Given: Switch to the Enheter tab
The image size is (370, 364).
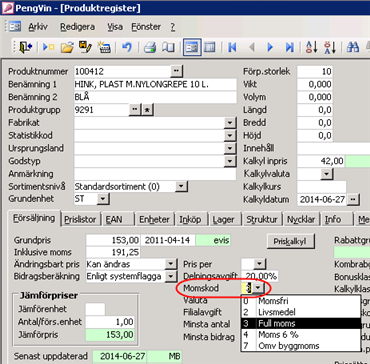Looking at the screenshot, I should pyautogui.click(x=154, y=220).
